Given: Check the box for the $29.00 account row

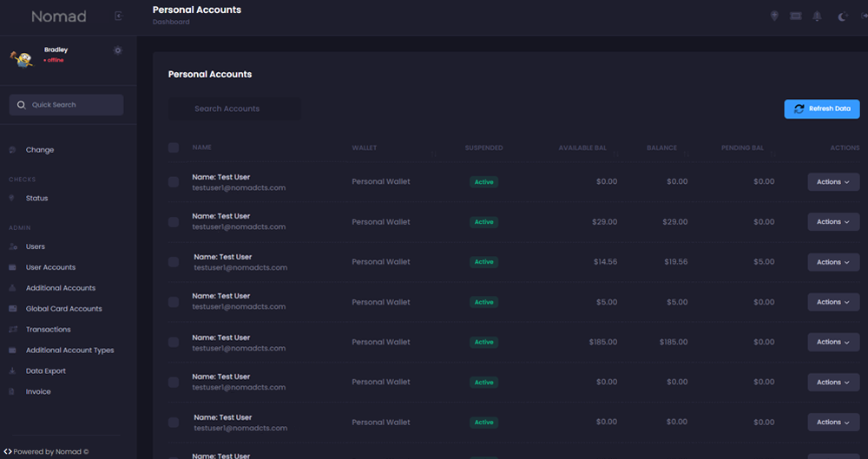Looking at the screenshot, I should (174, 222).
